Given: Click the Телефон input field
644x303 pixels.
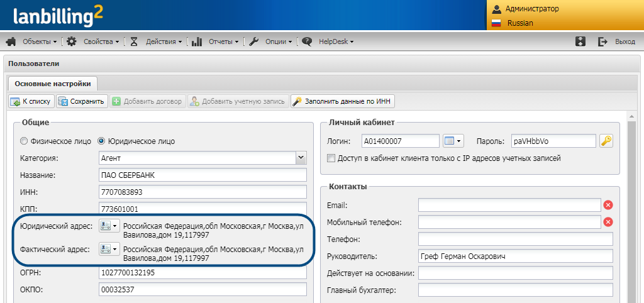Looking at the screenshot, I should 516,239.
